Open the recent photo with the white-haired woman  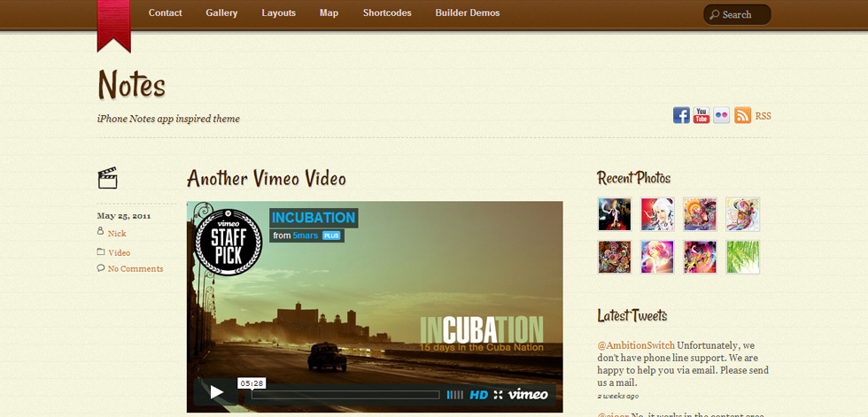point(657,214)
